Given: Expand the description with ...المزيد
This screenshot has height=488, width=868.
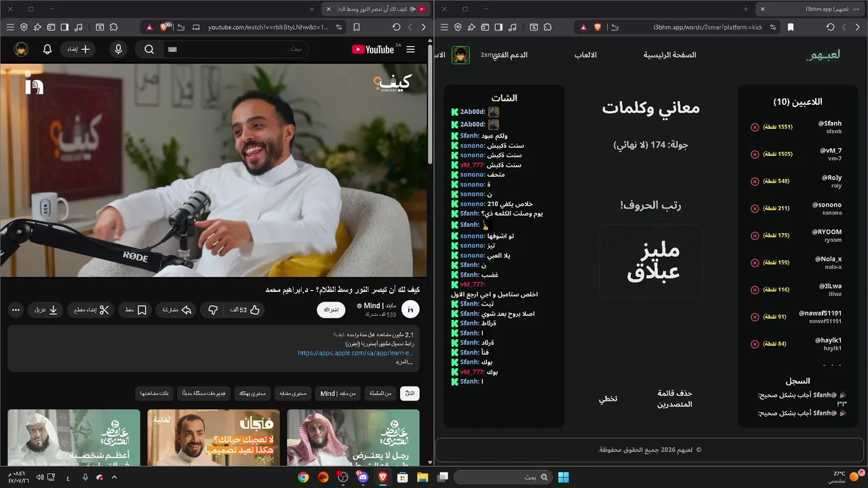Looking at the screenshot, I should tap(404, 362).
